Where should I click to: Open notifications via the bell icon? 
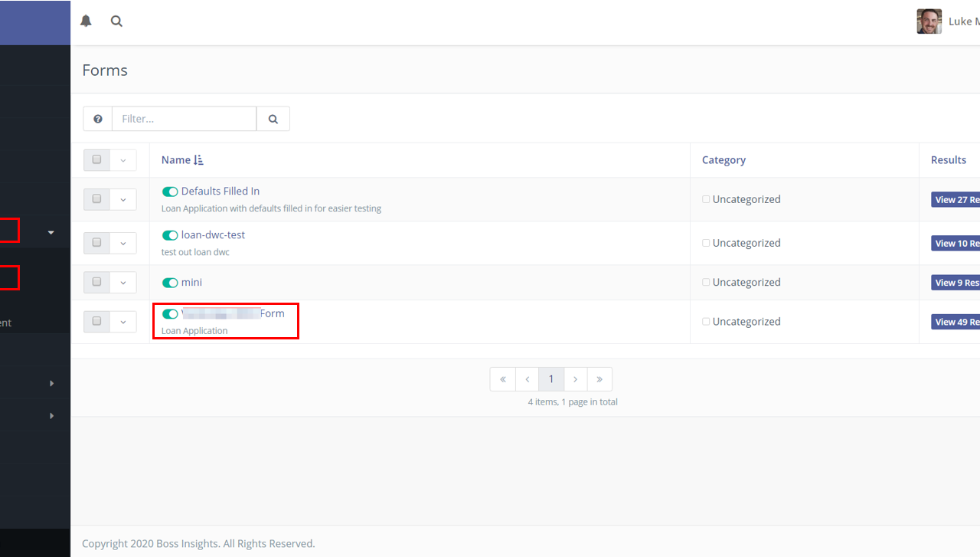point(86,21)
